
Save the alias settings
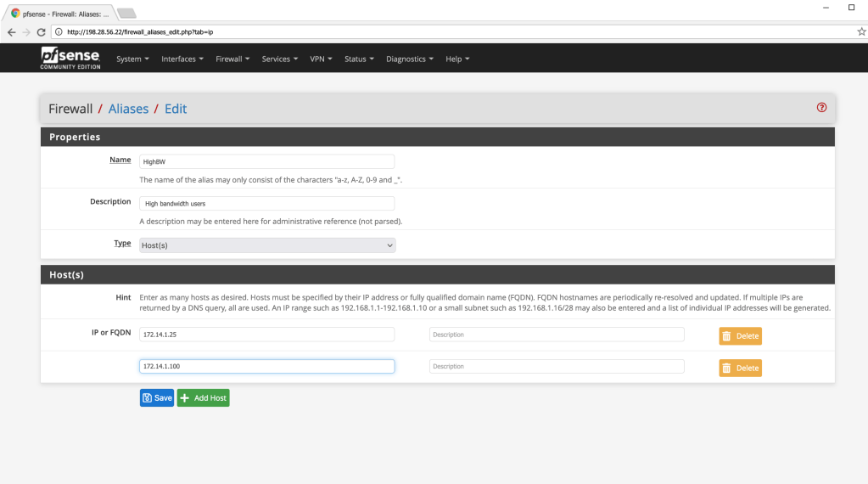[x=157, y=397]
